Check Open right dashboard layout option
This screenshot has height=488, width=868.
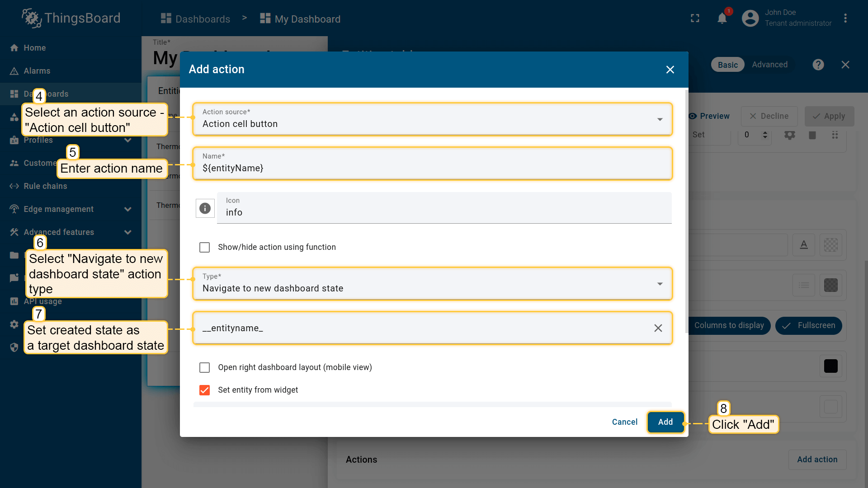coord(204,367)
